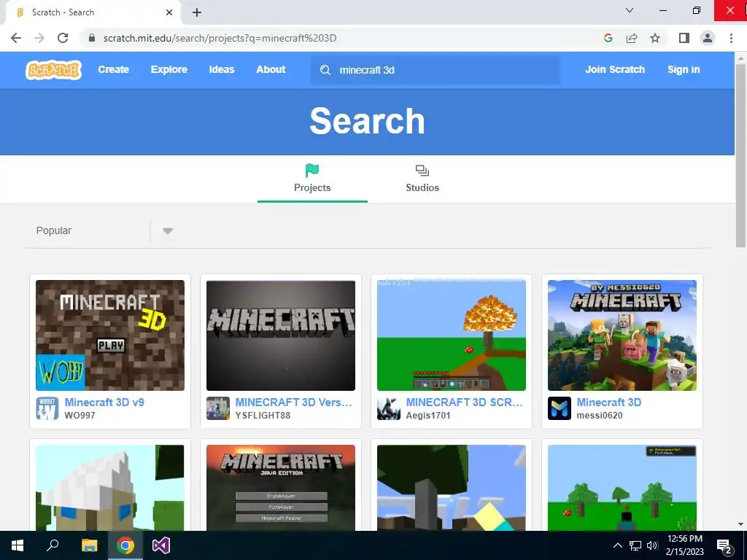Go back to the previous page
This screenshot has width=747, height=560.
pyautogui.click(x=16, y=38)
